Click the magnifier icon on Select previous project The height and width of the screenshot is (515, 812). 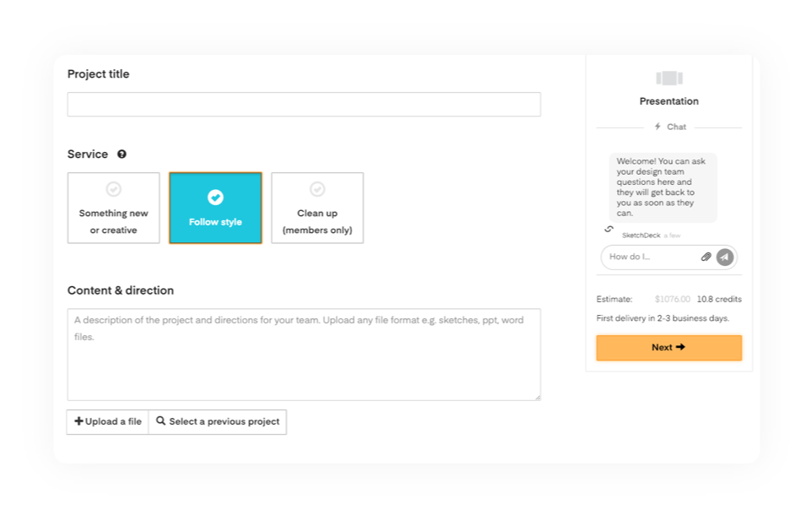(x=161, y=421)
